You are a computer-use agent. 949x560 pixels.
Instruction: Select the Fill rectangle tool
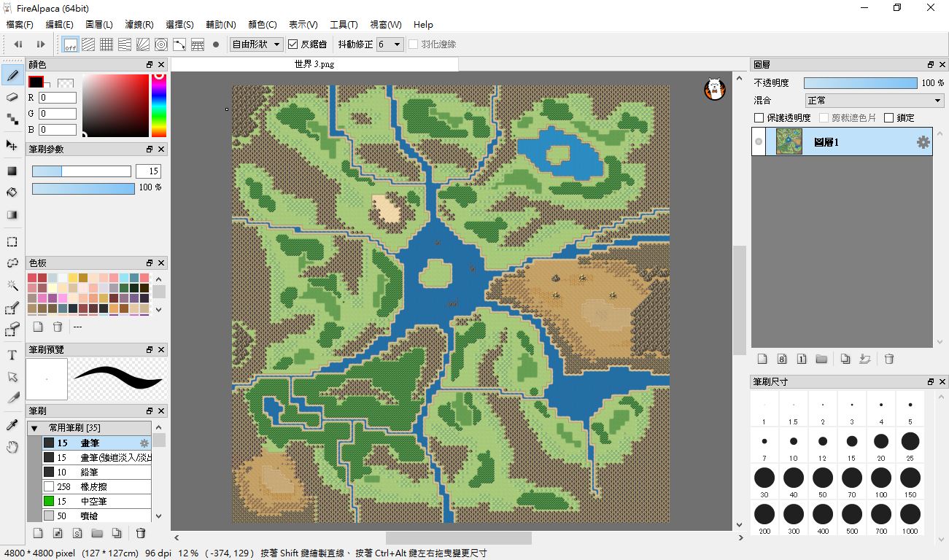(x=12, y=171)
